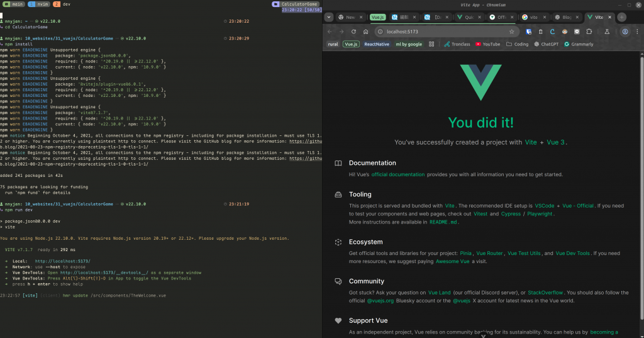Close the active Vite App tab
The image size is (644, 338).
pos(609,17)
